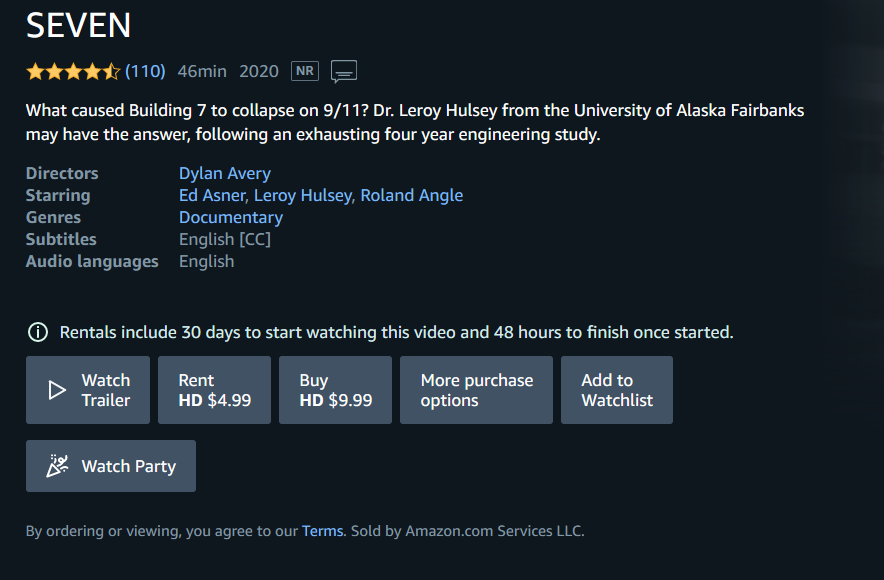Open the 110 customer reviews link

point(145,72)
